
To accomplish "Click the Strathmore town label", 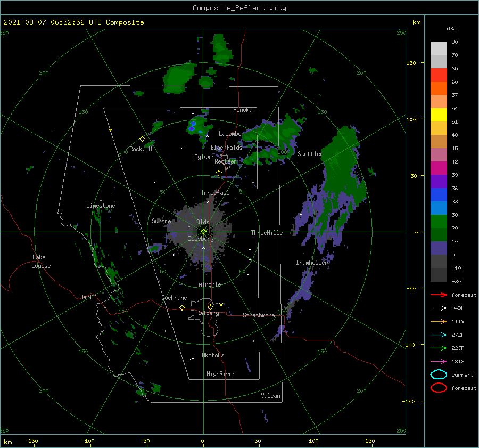I will coord(259,315).
